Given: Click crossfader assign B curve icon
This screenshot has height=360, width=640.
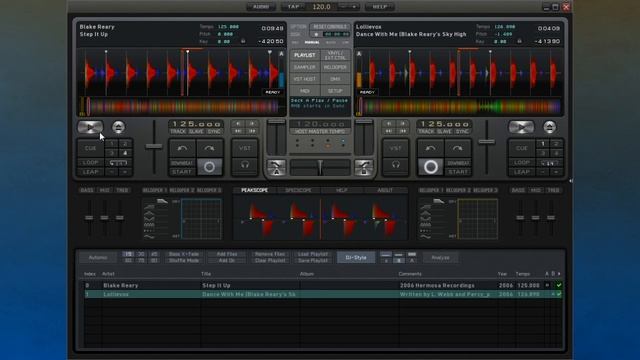Looking at the screenshot, I should 364,167.
